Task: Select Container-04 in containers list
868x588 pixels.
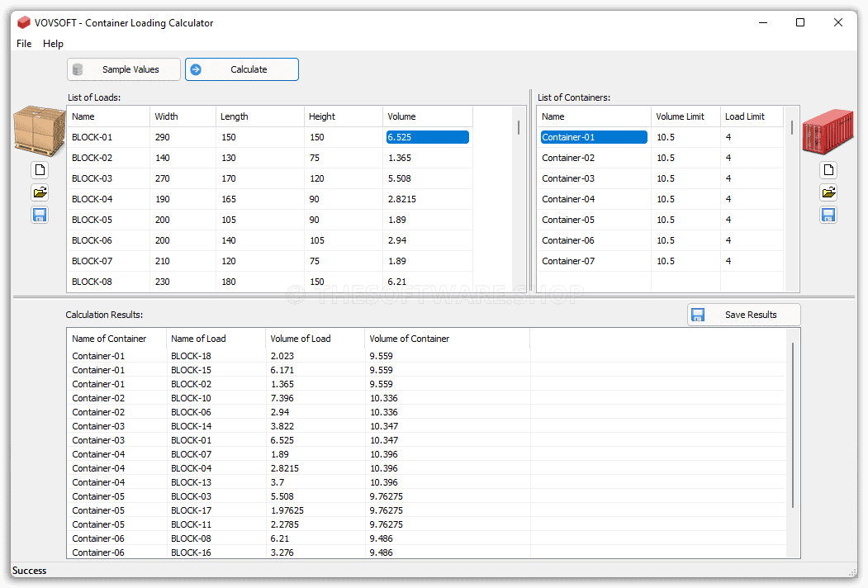Action: [x=568, y=199]
